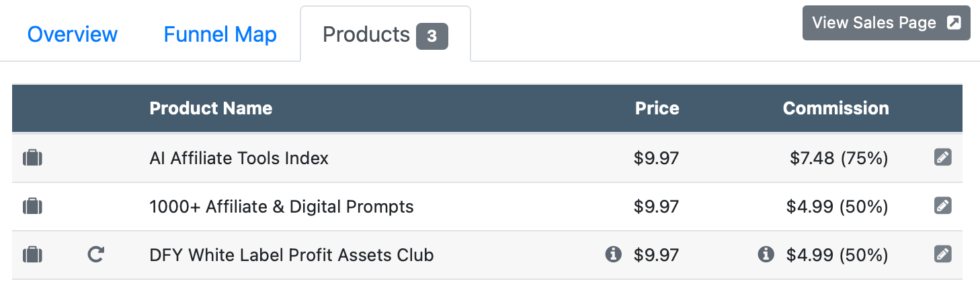Screen dimensions: 980x292
Task: Edit commission for DFY White Label Profit Assets Club
Action: 943,255
